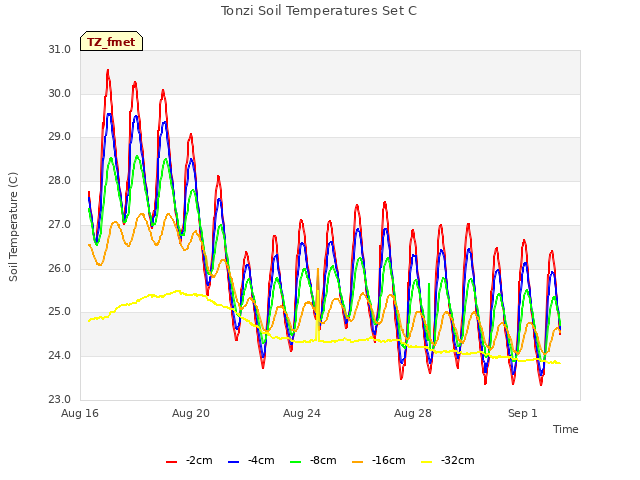
Task: Select the -16cm legend label
Action: click(389, 460)
